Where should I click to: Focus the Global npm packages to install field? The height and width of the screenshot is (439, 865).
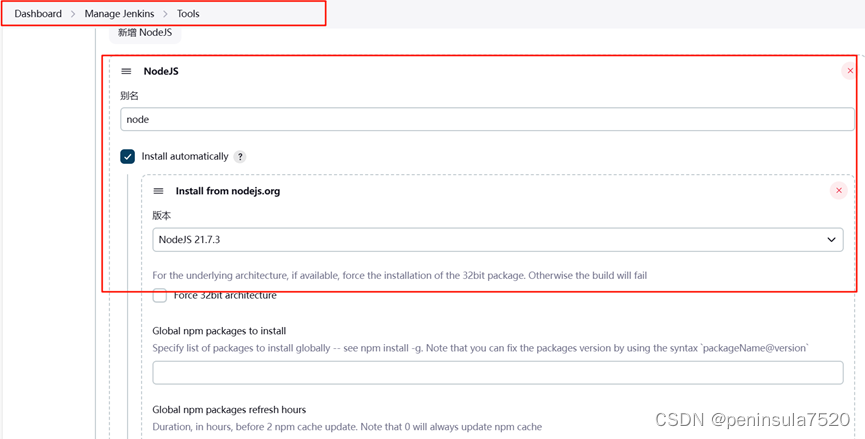tap(498, 373)
